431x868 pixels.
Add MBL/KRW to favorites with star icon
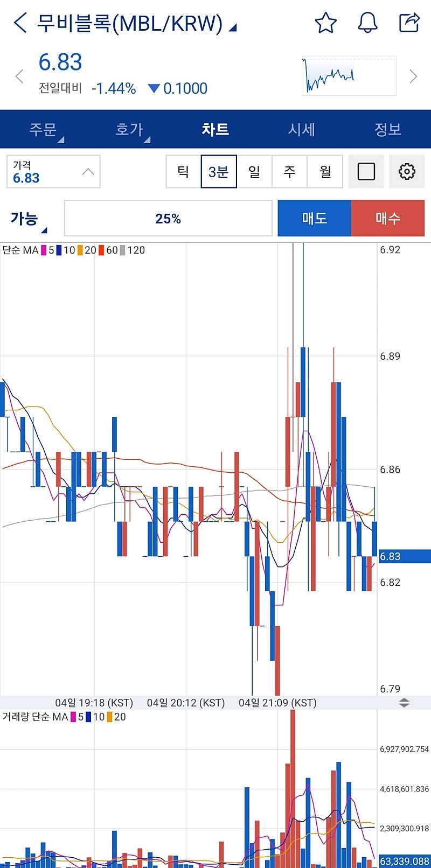coord(325,23)
